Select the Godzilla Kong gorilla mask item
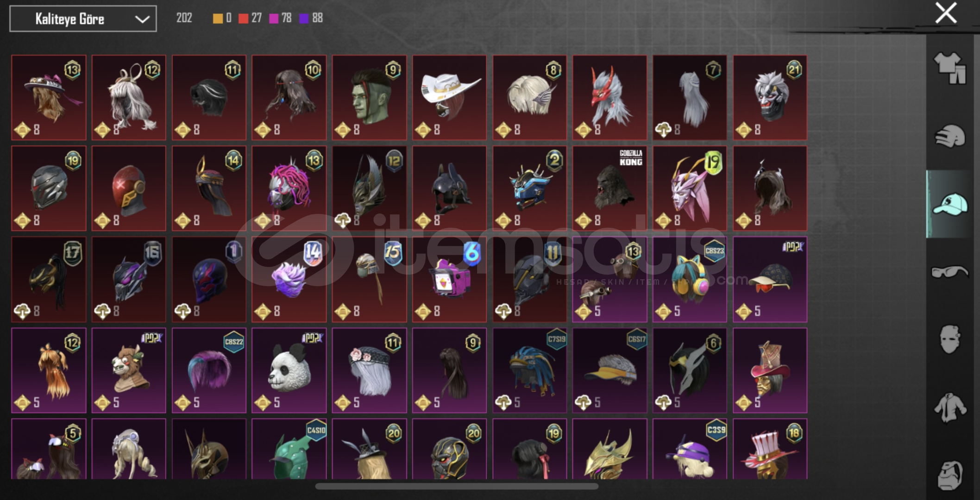Screen dimensions: 980x500 (609, 188)
